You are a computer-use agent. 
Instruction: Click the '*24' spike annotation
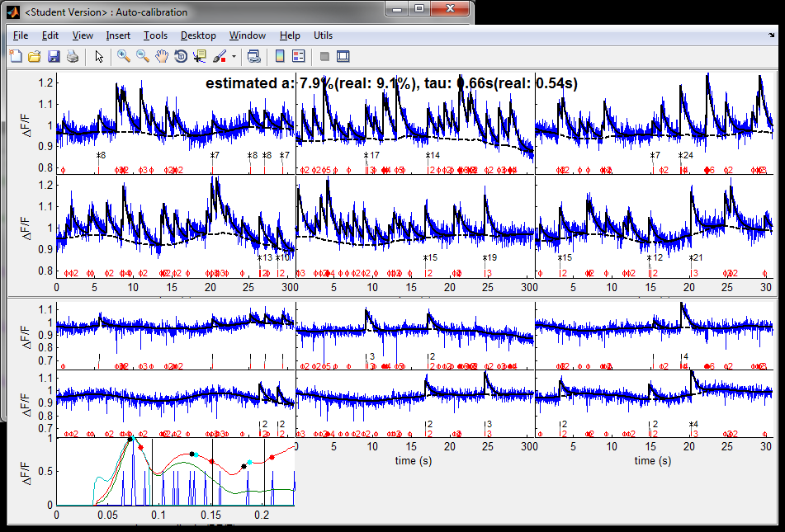[685, 155]
